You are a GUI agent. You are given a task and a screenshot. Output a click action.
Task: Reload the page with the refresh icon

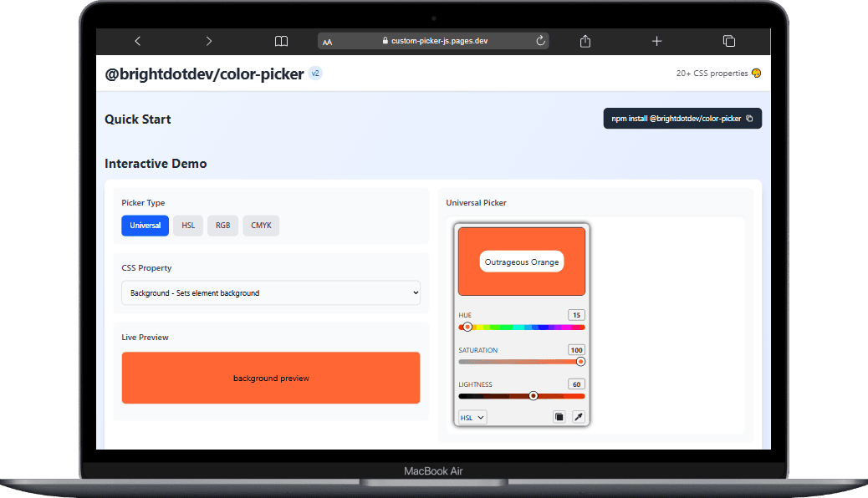(540, 40)
